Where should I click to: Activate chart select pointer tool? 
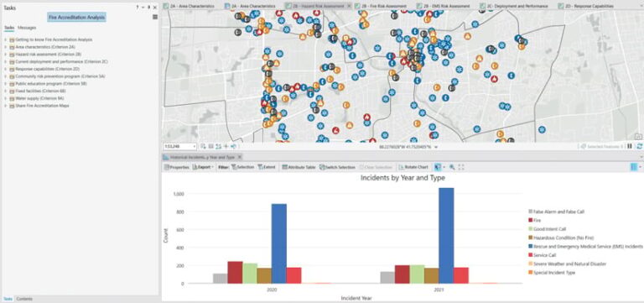pyautogui.click(x=438, y=167)
